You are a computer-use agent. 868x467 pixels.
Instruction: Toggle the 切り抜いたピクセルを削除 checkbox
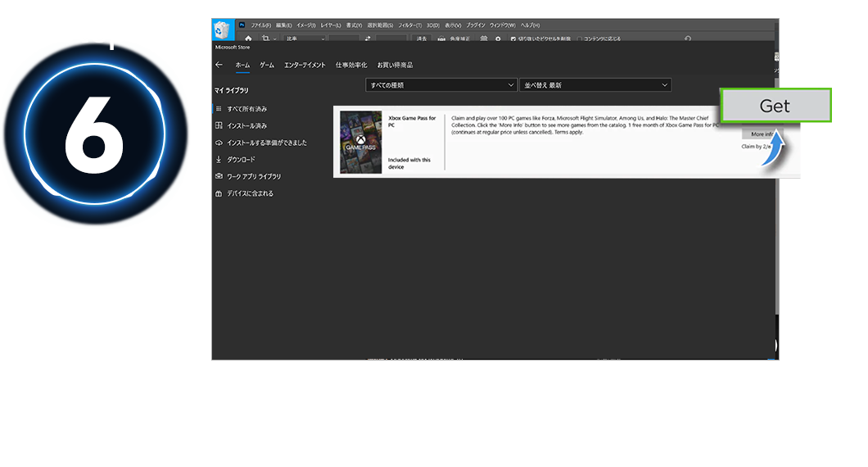513,39
